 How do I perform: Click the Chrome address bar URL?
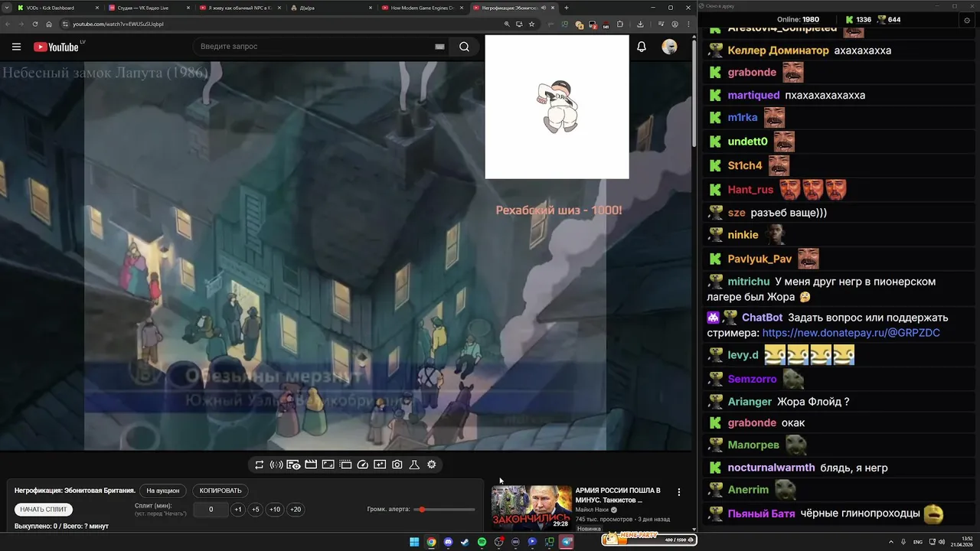coord(118,24)
